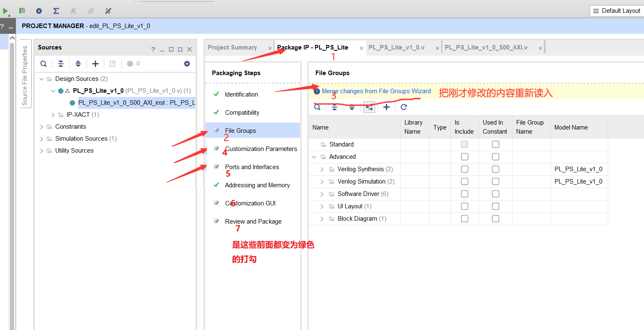Select PL_PS_Lite_v1_0_S00_AXI_inst in Sources
Viewport: 644px width, 330px height.
[136, 103]
